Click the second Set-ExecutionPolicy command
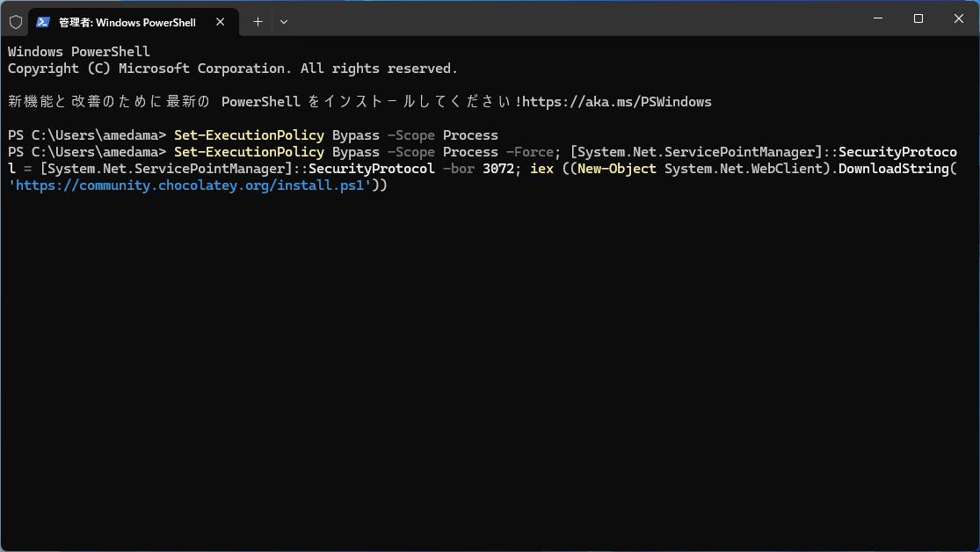Viewport: 980px width, 552px height. [x=249, y=152]
